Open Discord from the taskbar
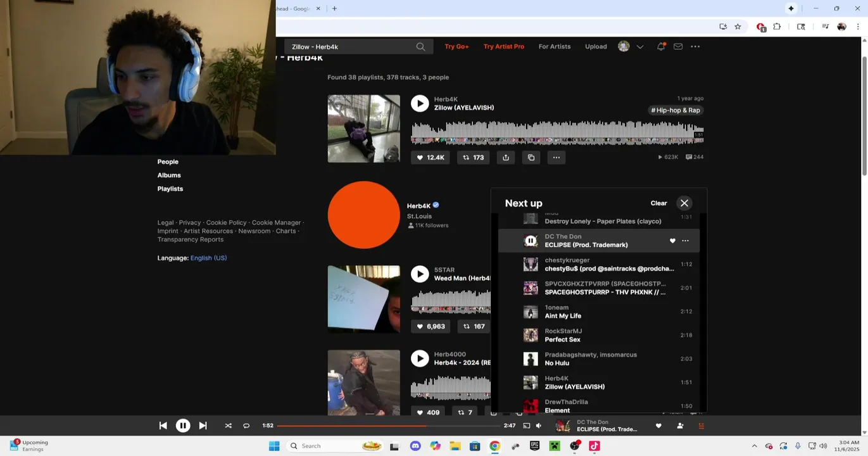 click(x=415, y=446)
